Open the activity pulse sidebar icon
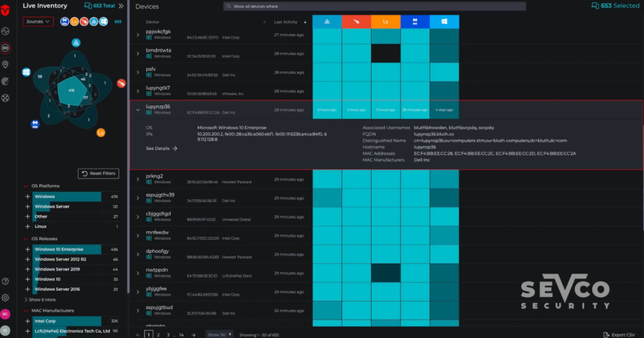Screen dimensions: 644x338 click(5, 31)
